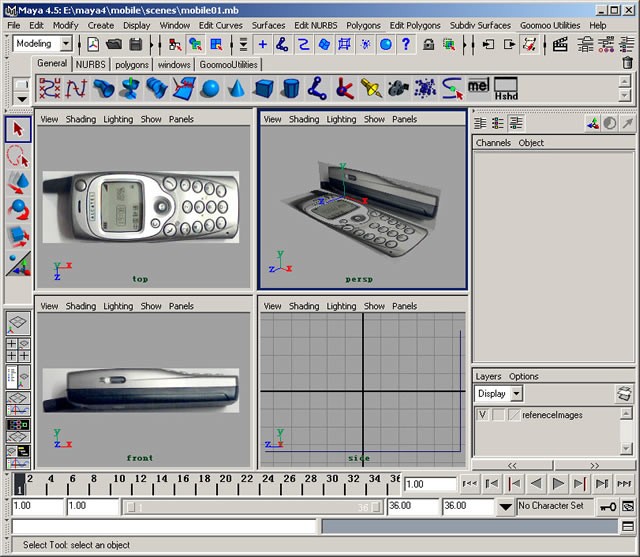640x557 pixels.
Task: Open the Edit Polygons menu
Action: (x=415, y=25)
